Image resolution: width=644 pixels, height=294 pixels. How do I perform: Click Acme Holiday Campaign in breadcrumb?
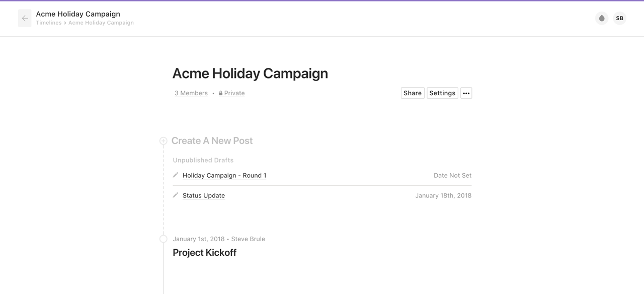101,23
